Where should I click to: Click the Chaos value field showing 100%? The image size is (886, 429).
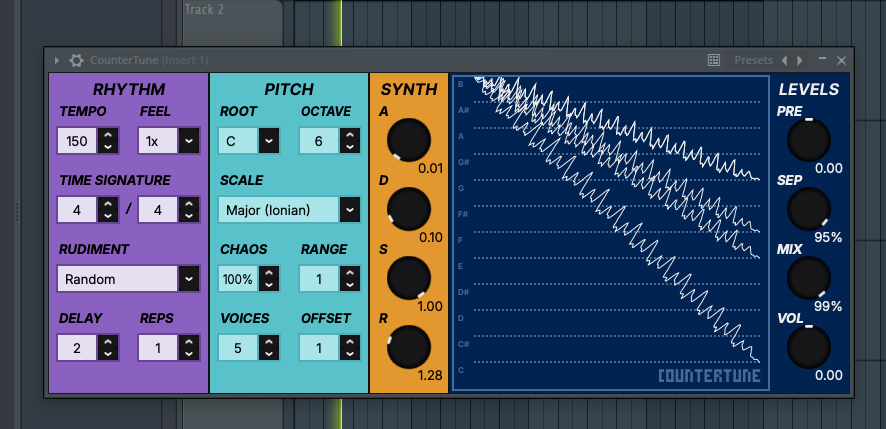[238, 279]
